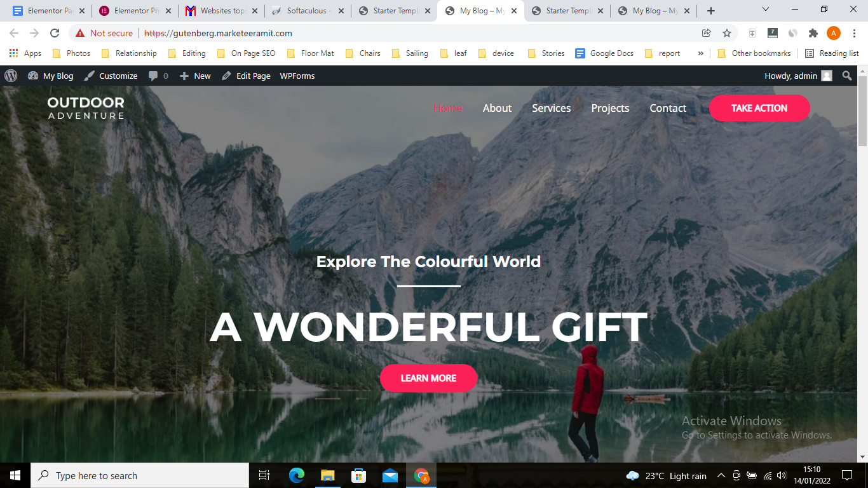Click the WordPress logo in admin bar

coord(11,76)
